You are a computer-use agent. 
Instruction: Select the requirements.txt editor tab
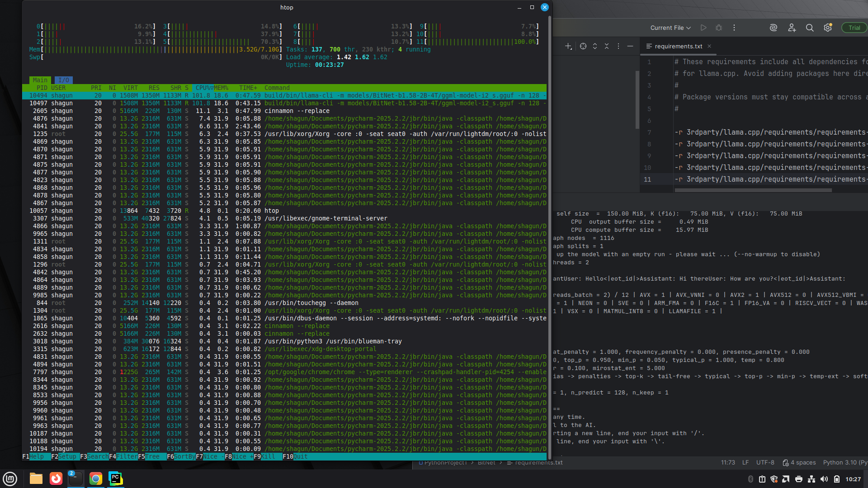coord(678,46)
